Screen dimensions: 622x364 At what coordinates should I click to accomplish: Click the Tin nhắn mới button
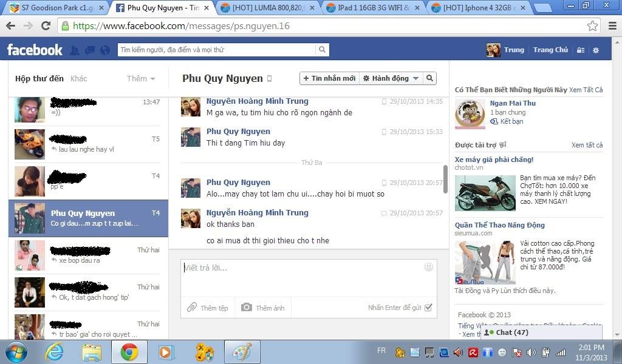(329, 78)
